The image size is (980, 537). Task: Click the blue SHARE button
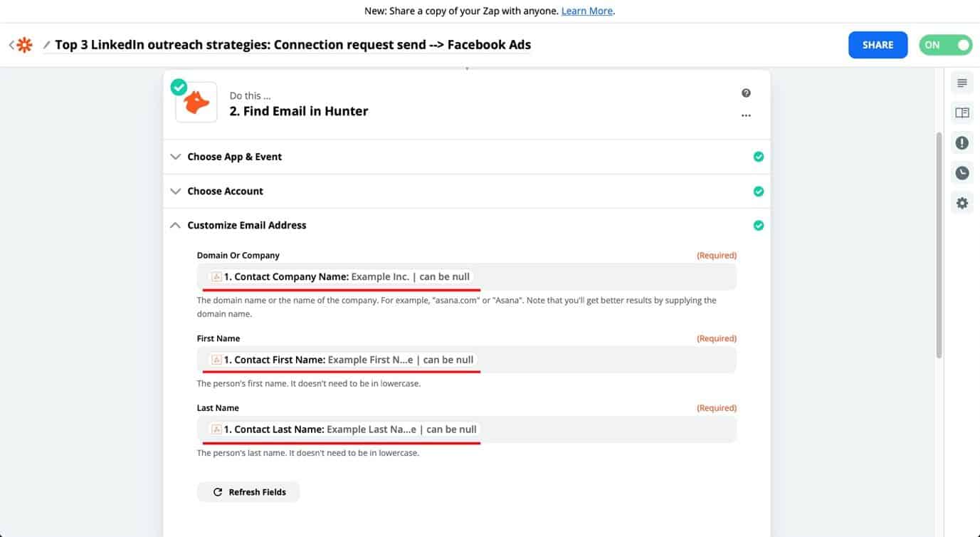(878, 45)
